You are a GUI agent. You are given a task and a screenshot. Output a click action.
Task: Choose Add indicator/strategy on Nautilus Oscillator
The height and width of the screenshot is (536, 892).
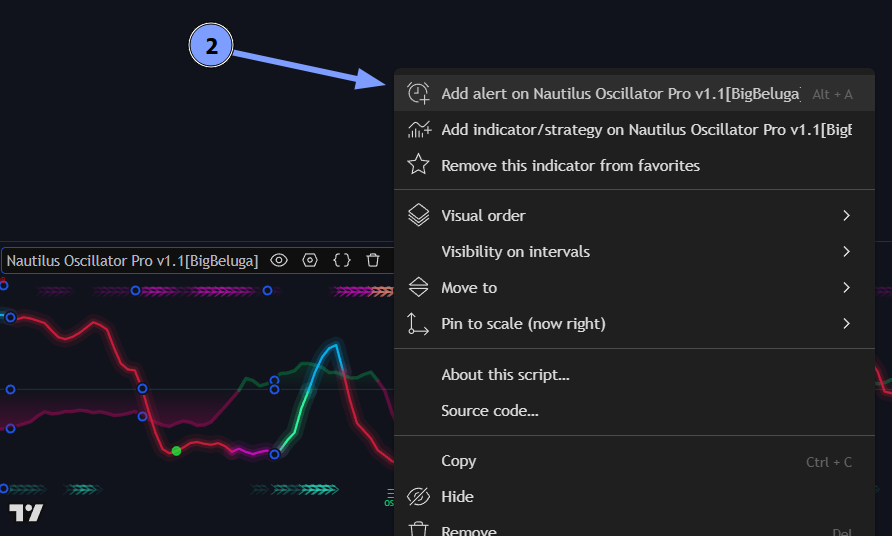[x=634, y=130]
